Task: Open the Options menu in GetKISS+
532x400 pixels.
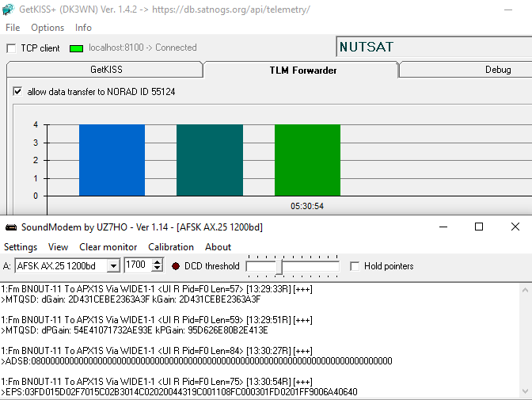Action: [x=47, y=28]
